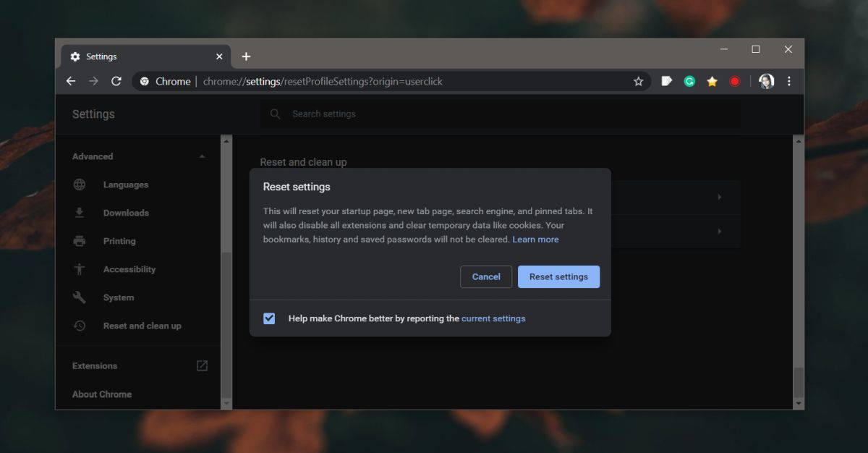Screen dimensions: 868x453
Task: Click the Chrome site info icon
Action: pyautogui.click(x=144, y=81)
